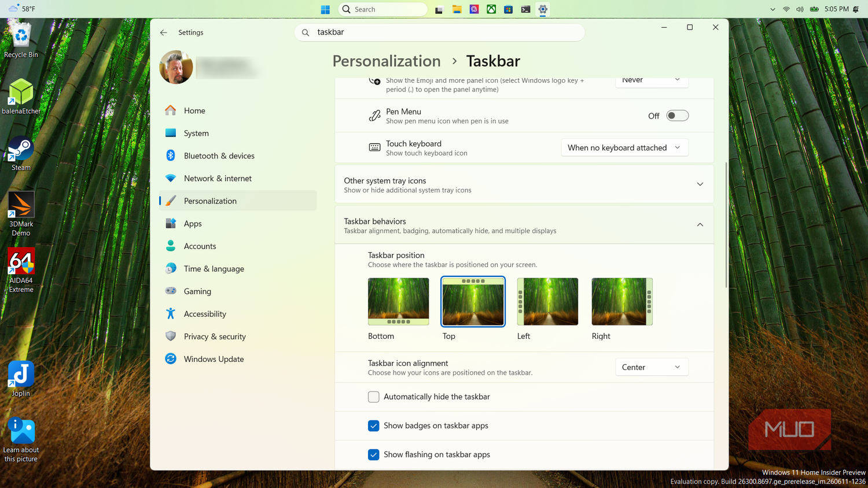The image size is (868, 488).
Task: Click the volume speaker tray icon
Action: tap(800, 9)
